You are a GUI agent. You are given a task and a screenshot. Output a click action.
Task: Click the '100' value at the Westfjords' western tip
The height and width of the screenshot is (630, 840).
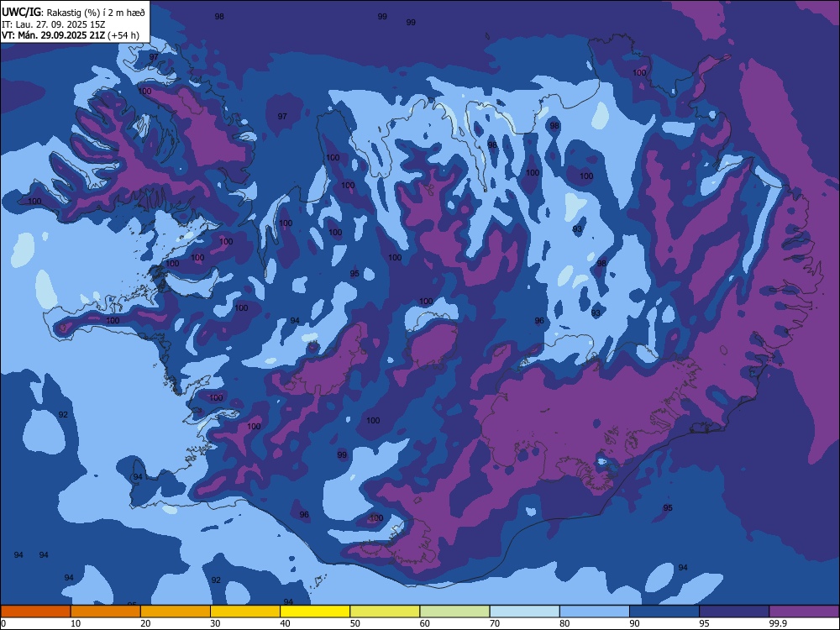(34, 202)
